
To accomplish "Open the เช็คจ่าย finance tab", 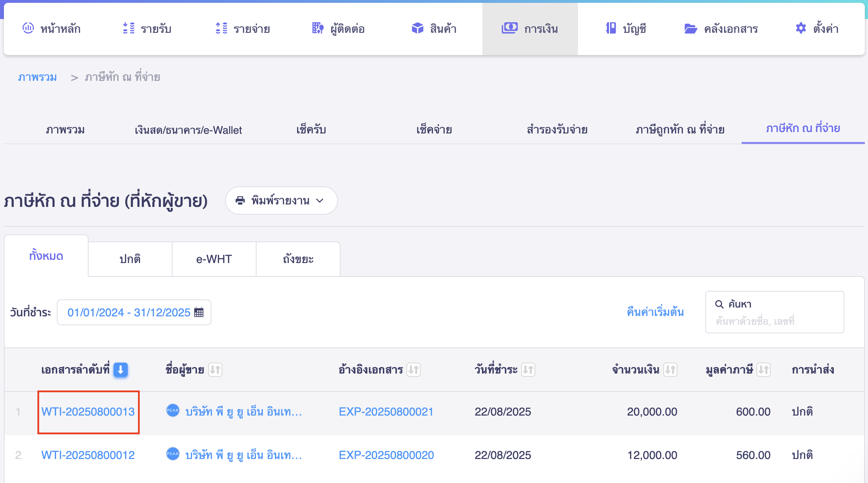I will [434, 130].
